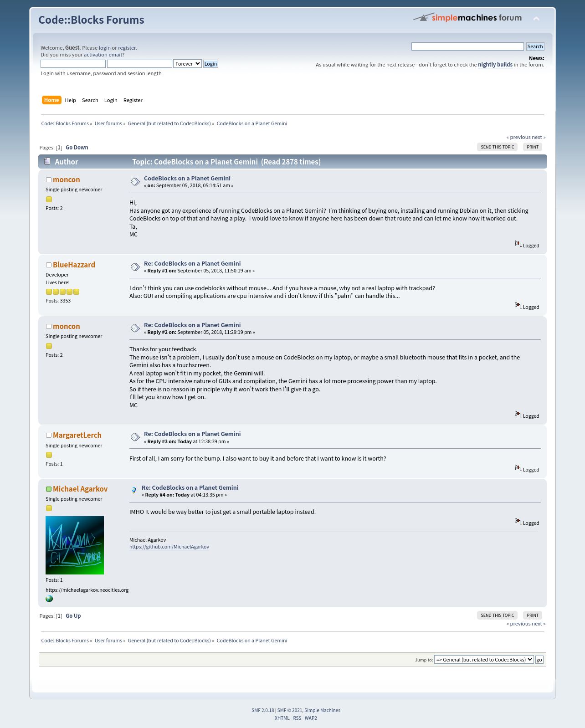This screenshot has width=585, height=728.
Task: Click the Reply #3 message icon
Action: pos(135,437)
